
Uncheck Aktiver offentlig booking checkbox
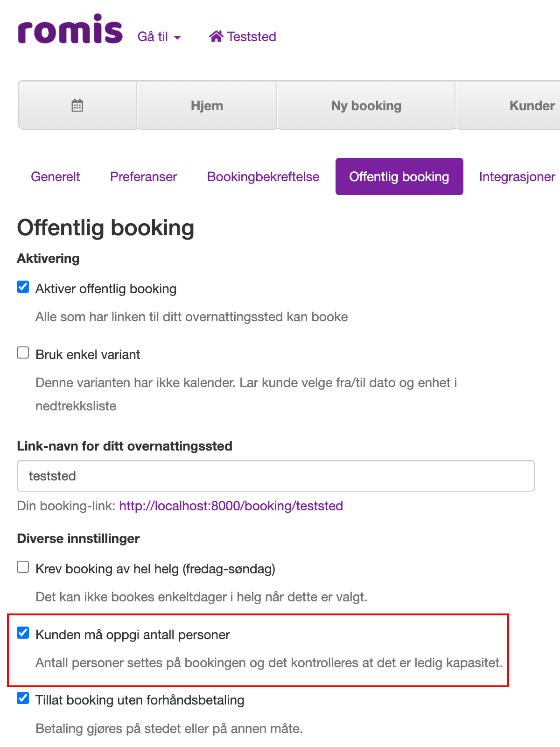(23, 287)
